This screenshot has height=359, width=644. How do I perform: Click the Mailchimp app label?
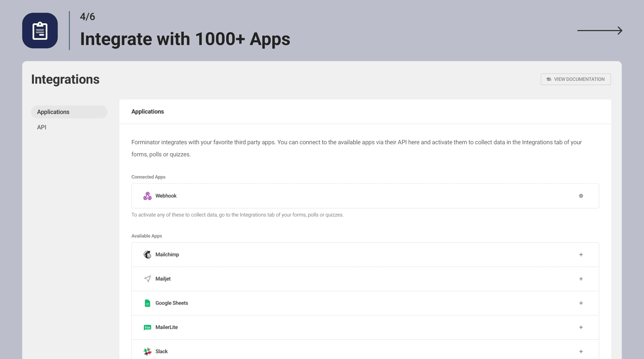167,255
